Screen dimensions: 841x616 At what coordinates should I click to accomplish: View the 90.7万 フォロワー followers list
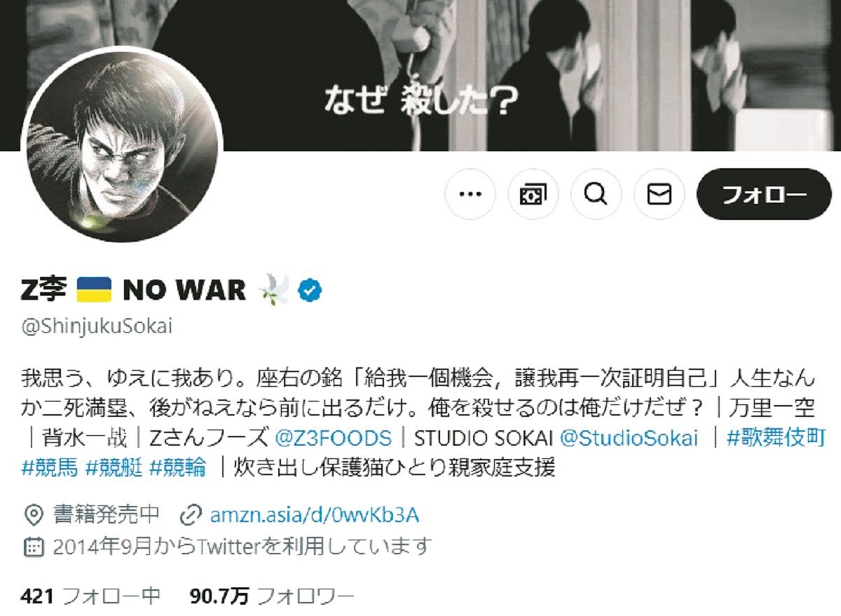tap(272, 596)
